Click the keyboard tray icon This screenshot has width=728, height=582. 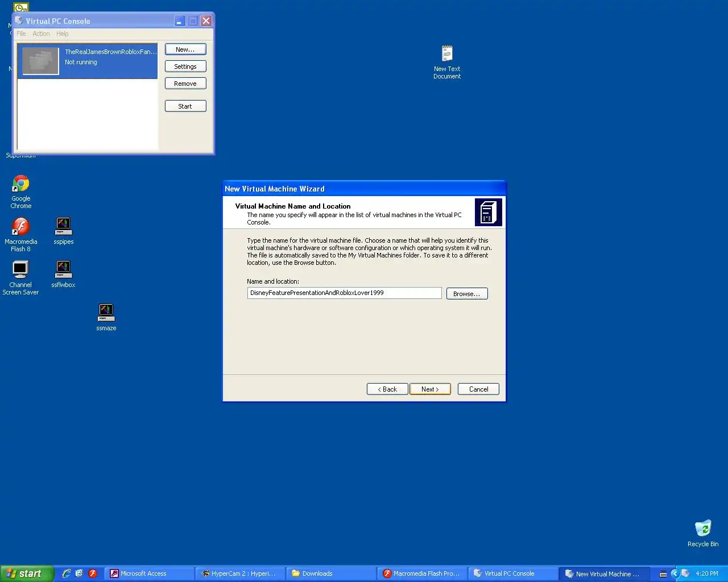663,574
